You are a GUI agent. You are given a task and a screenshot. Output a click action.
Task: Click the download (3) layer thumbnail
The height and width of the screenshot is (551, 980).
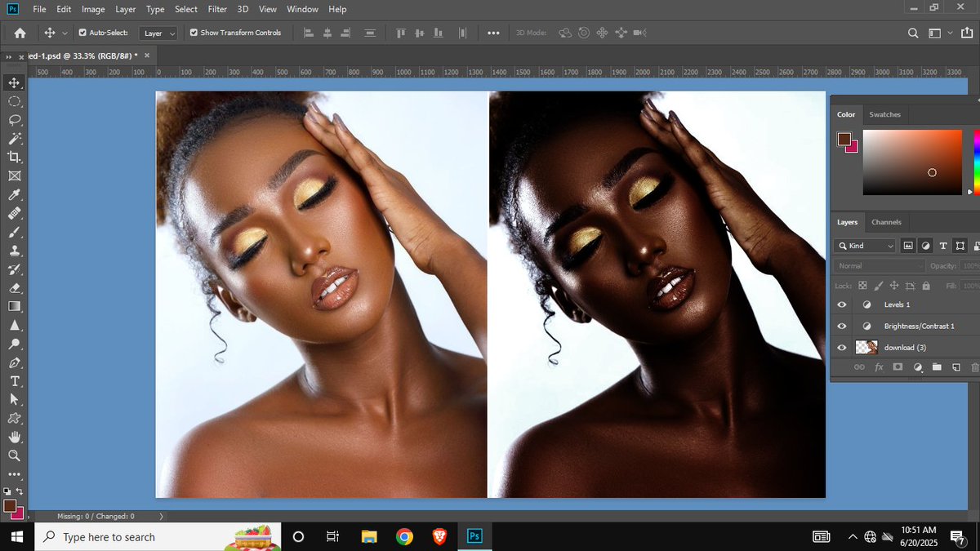866,347
